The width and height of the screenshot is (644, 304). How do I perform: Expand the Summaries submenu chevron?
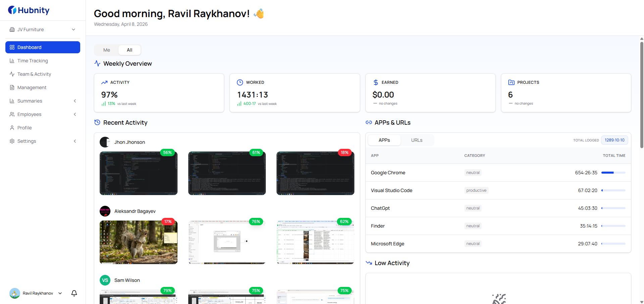point(75,101)
